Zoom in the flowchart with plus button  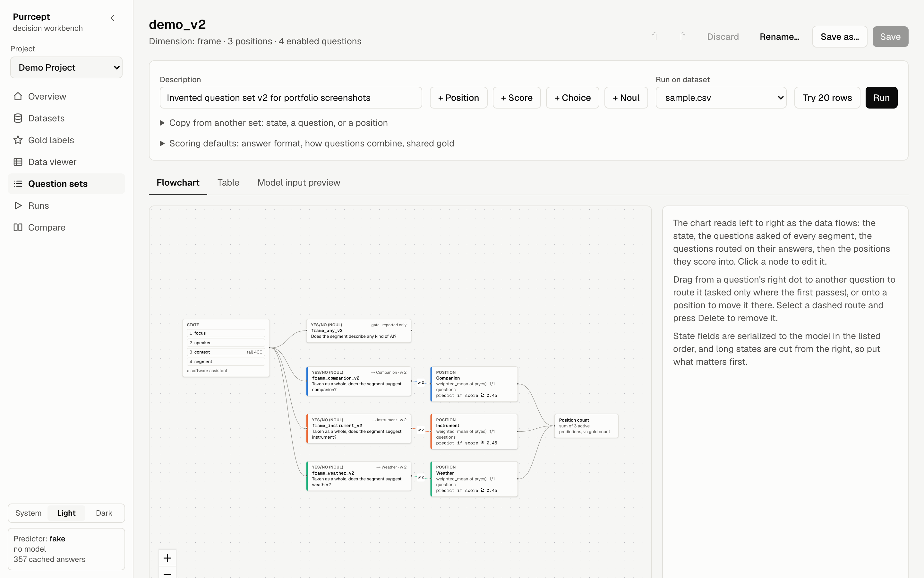(167, 558)
